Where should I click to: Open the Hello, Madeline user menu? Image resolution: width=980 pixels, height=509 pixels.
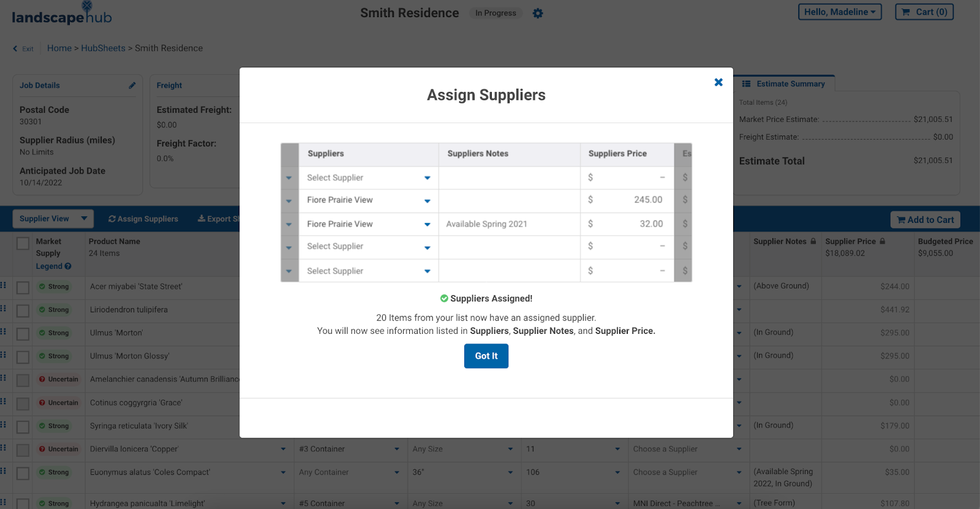pos(839,12)
